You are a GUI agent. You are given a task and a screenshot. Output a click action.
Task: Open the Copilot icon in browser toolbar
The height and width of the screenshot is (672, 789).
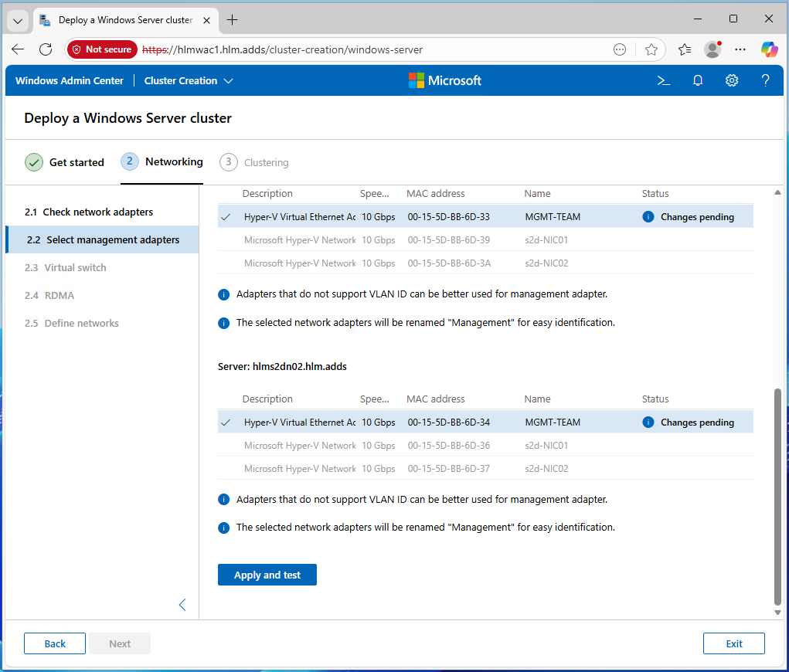click(x=769, y=49)
